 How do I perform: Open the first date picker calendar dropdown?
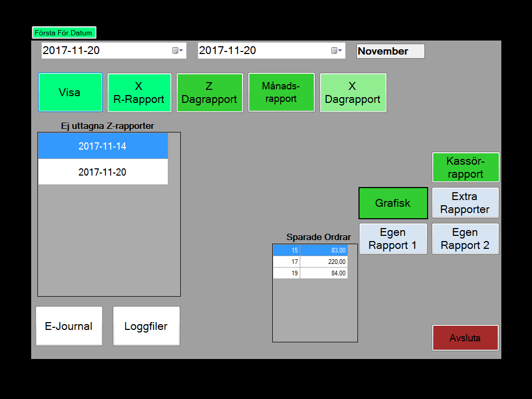point(178,50)
